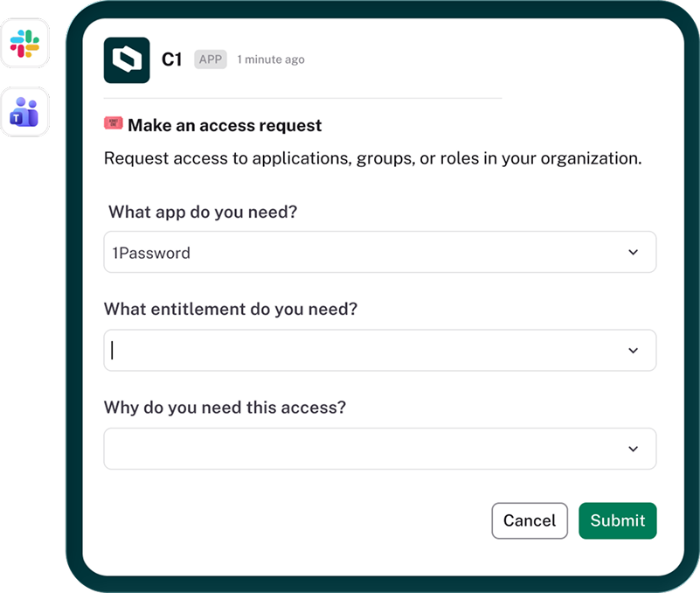Click the 'What app do you need?' label
Screen dimensions: 700x593
click(203, 212)
